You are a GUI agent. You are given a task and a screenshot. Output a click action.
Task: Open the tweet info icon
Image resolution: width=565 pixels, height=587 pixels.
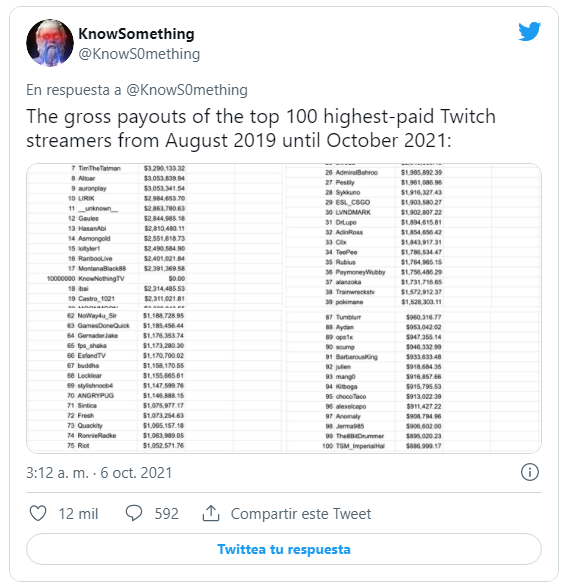529,472
